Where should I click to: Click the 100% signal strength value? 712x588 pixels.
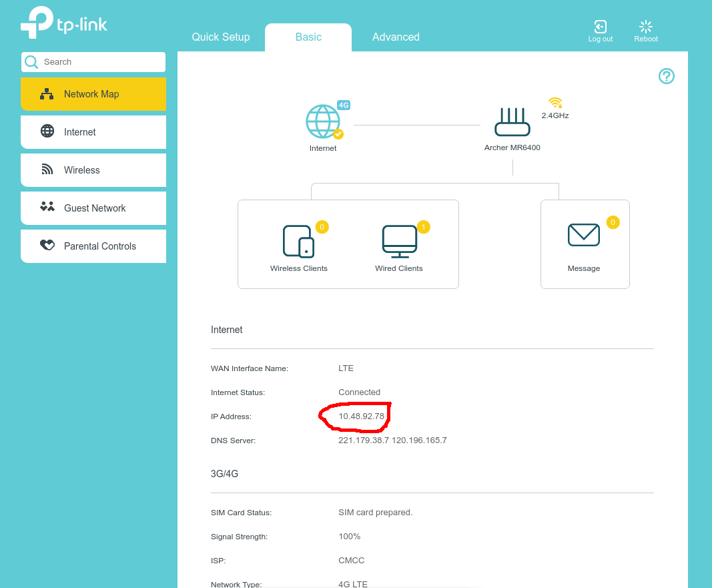coord(349,537)
